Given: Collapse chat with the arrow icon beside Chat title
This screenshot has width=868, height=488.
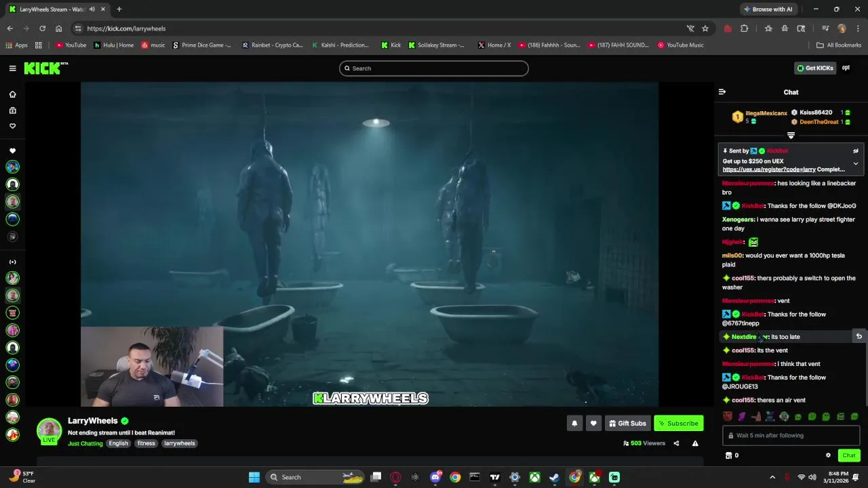Looking at the screenshot, I should (x=722, y=91).
